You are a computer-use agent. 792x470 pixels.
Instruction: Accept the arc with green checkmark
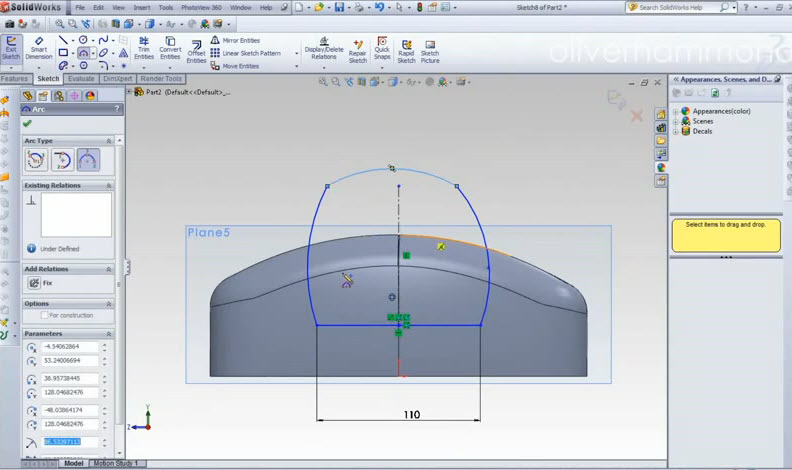[x=27, y=123]
